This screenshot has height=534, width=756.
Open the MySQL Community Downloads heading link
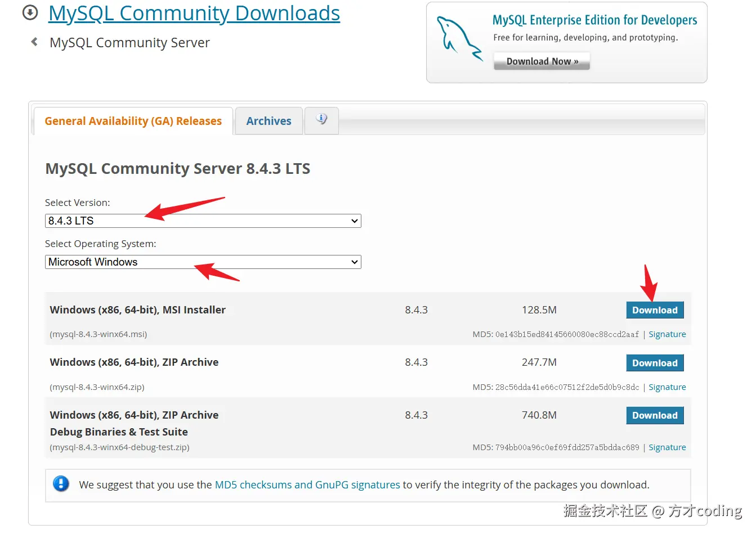[194, 13]
